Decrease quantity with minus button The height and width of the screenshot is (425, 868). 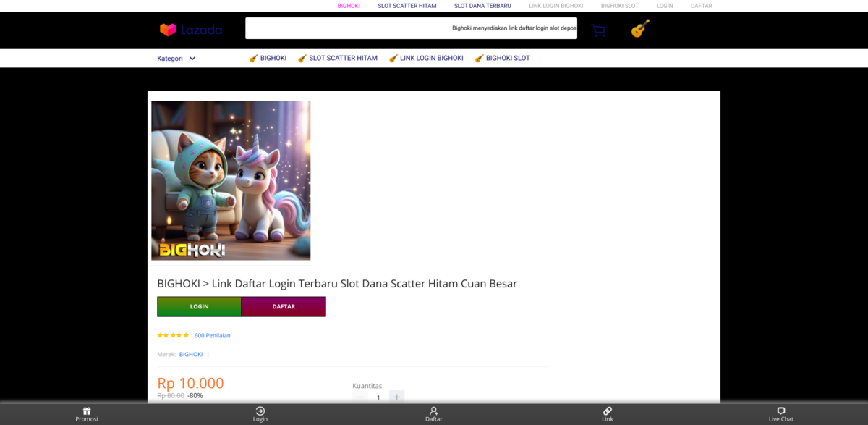[x=360, y=397]
